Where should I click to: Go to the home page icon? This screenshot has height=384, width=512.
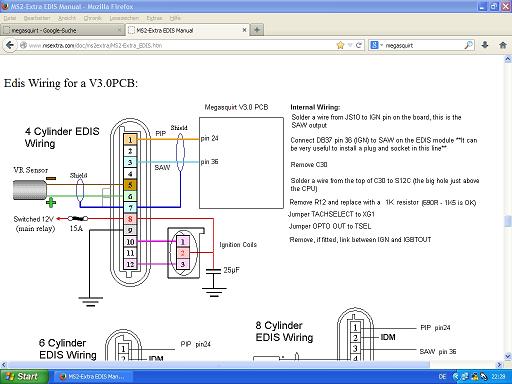point(503,45)
